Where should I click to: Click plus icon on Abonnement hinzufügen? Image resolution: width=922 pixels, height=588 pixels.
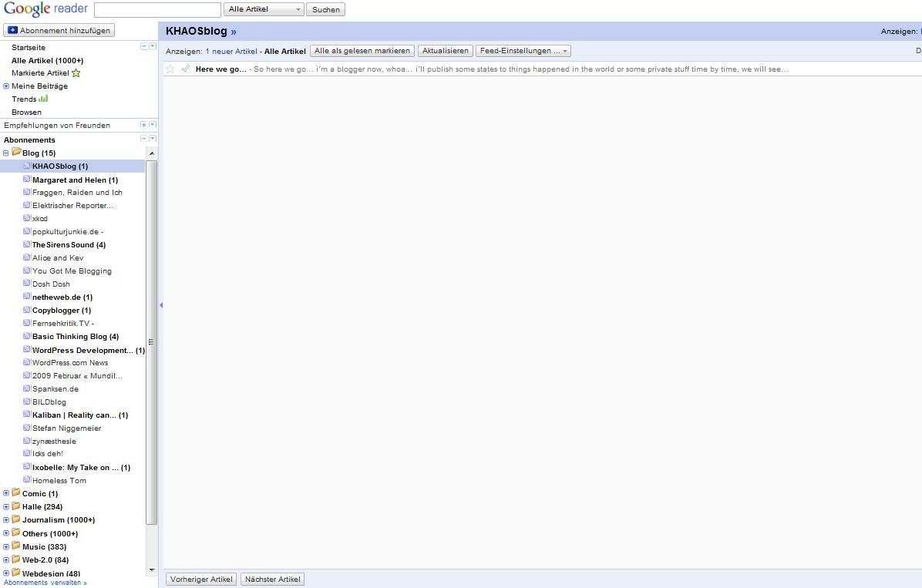coord(12,30)
